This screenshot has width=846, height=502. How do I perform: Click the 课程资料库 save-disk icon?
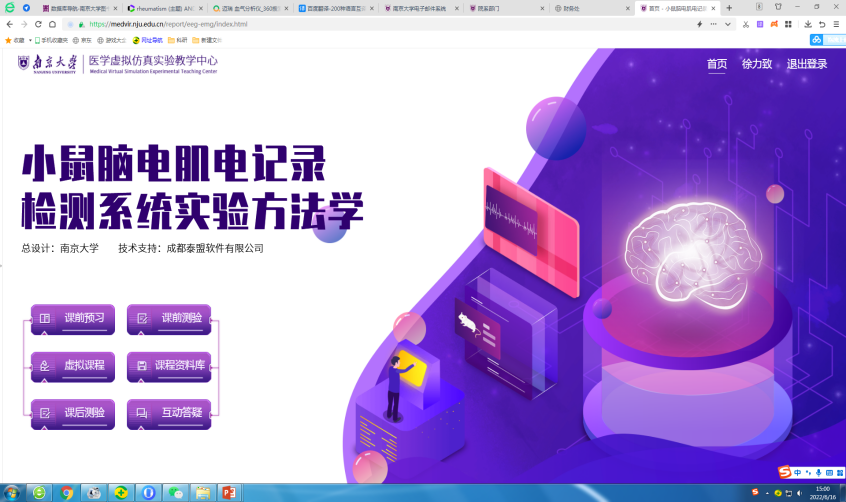click(142, 366)
